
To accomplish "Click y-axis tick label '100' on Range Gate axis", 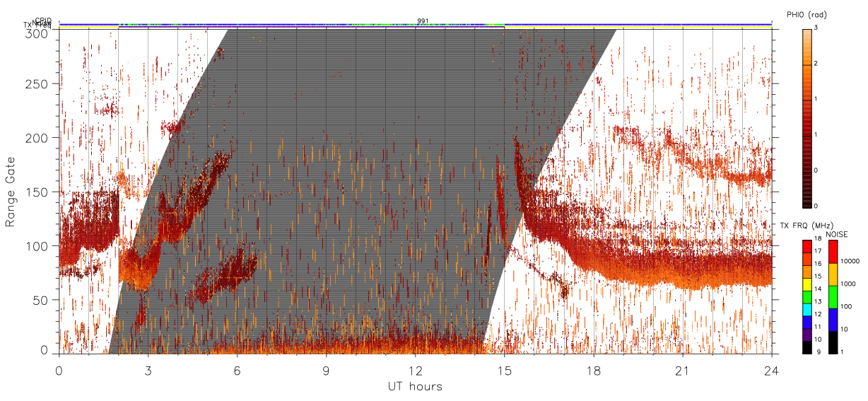I will (x=40, y=246).
